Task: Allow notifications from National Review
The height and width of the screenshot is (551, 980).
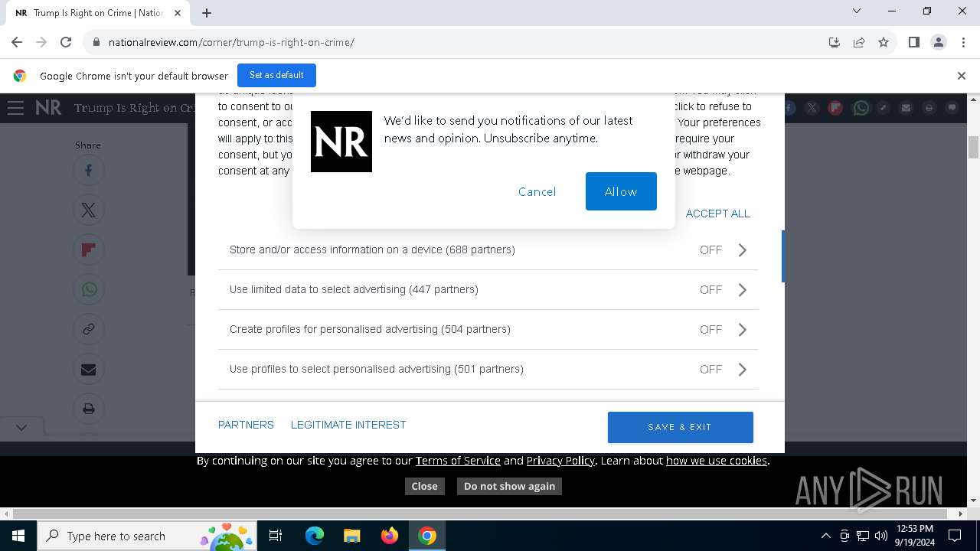Action: [621, 191]
